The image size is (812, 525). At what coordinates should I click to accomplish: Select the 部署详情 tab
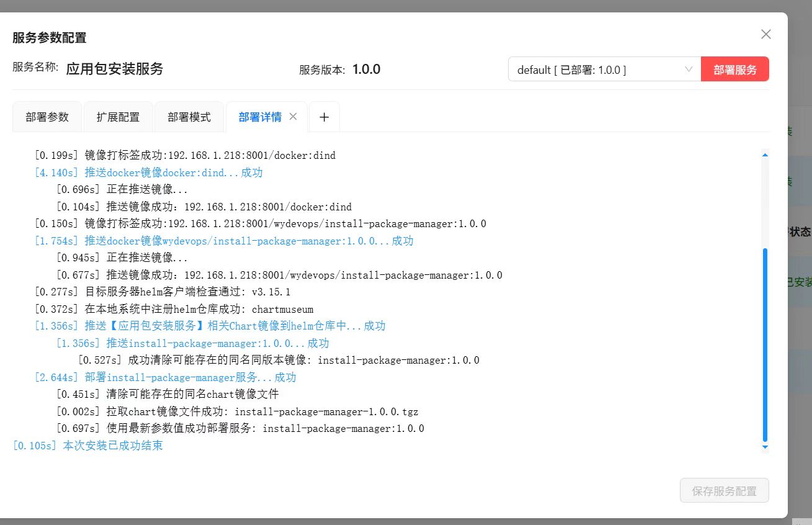tap(260, 117)
